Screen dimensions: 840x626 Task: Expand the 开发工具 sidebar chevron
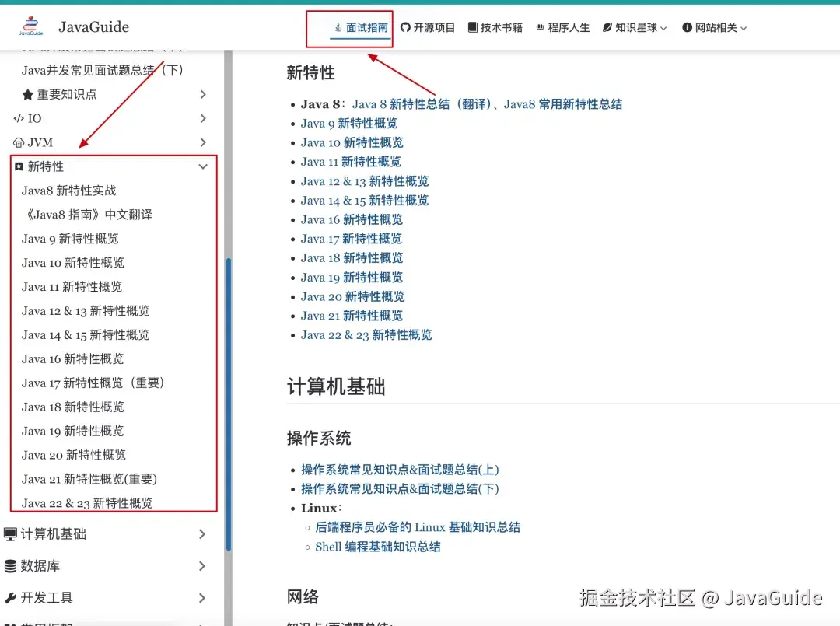coord(202,598)
